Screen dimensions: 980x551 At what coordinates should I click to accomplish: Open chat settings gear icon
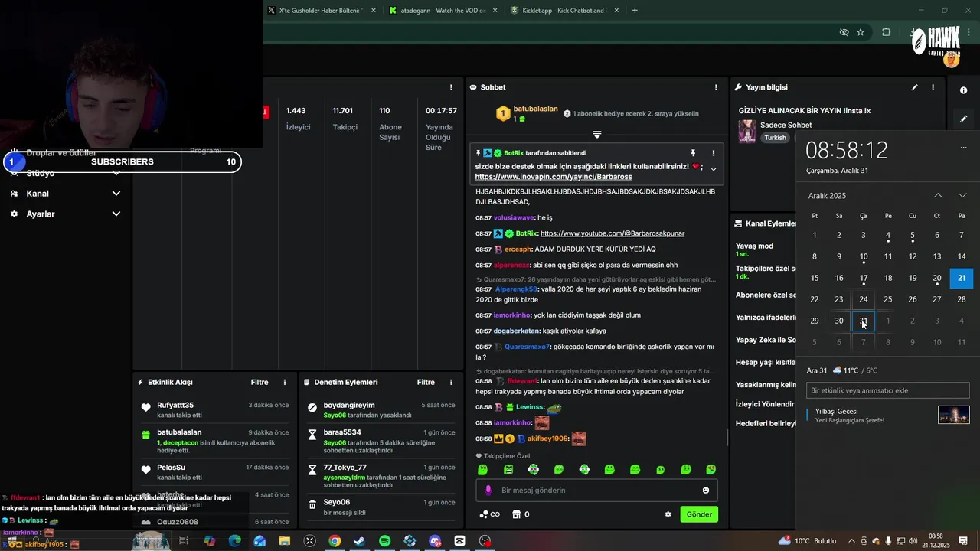point(668,514)
